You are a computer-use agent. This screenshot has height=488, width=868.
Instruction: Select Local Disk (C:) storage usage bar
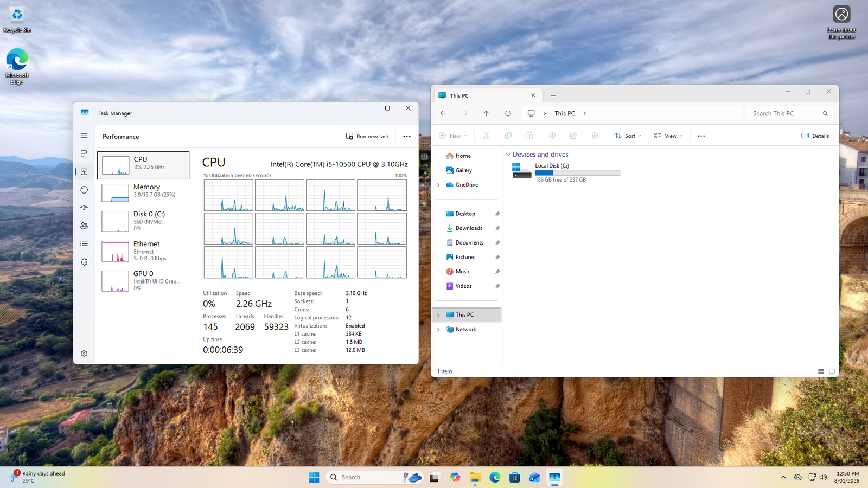pyautogui.click(x=577, y=173)
